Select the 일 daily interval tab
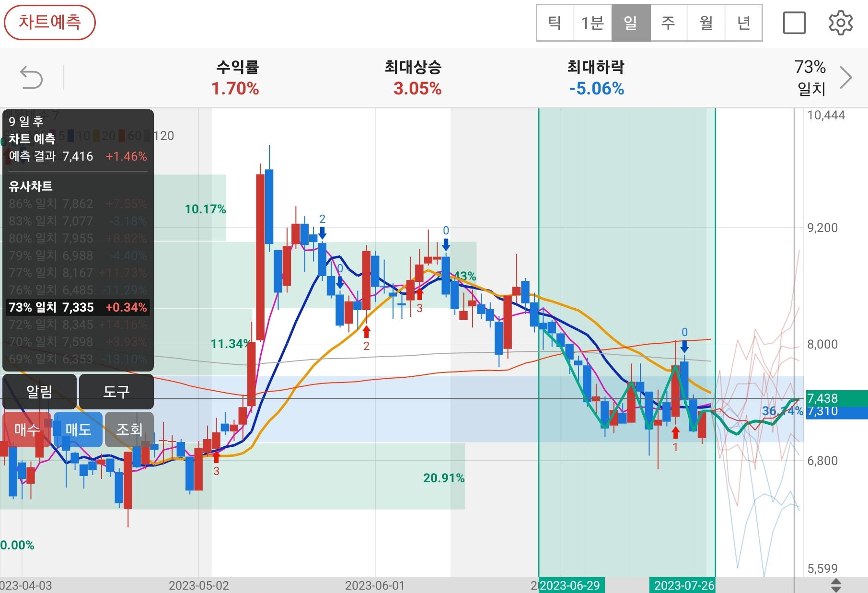This screenshot has width=868, height=593. (631, 23)
